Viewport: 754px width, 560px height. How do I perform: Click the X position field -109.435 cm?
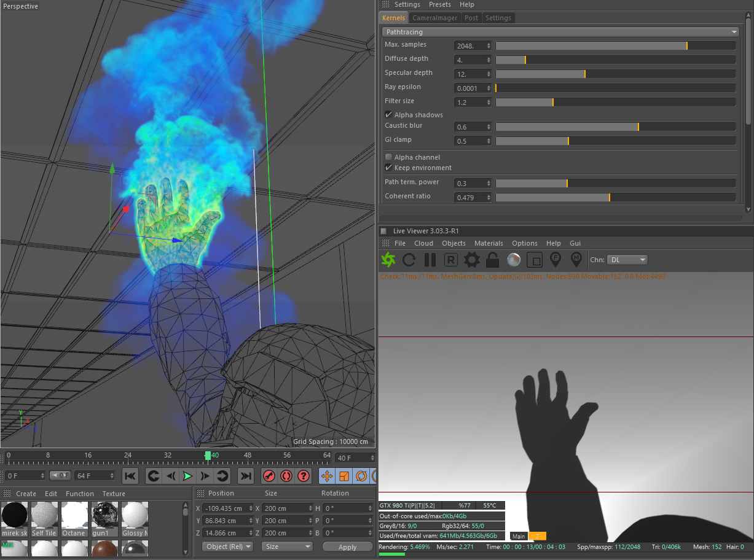(x=228, y=508)
